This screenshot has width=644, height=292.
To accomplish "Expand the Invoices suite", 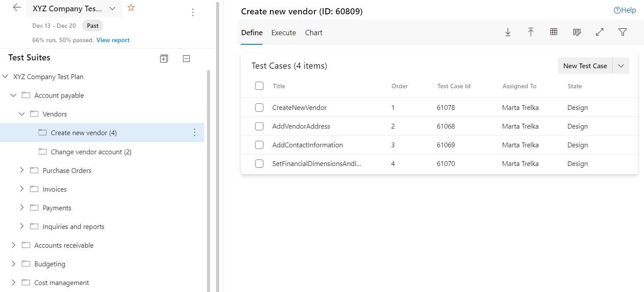I will (x=22, y=189).
